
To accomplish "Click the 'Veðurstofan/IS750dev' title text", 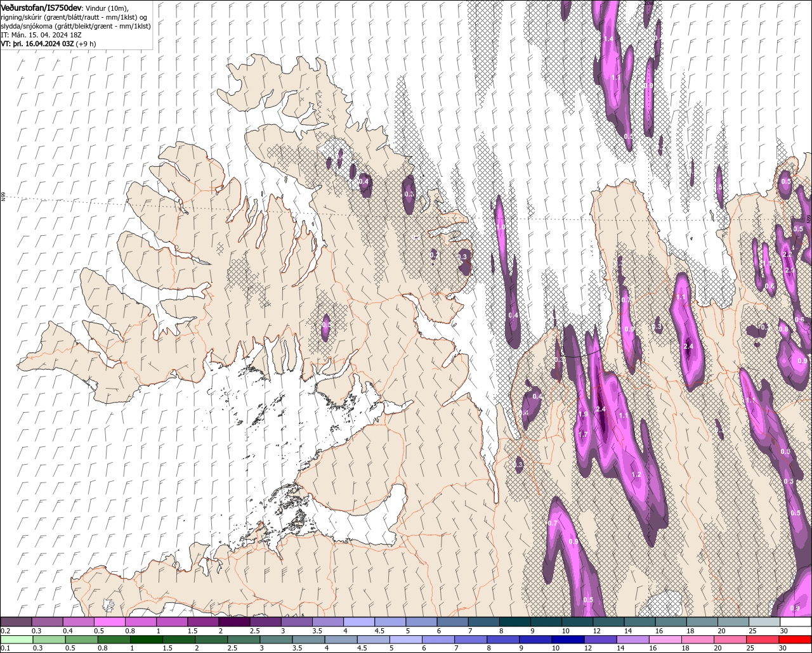I will click(x=41, y=7).
